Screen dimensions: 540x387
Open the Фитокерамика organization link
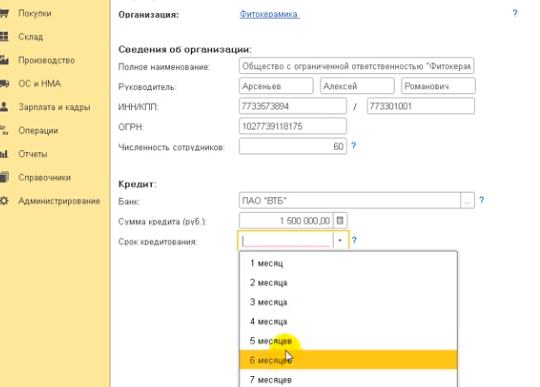click(x=269, y=14)
